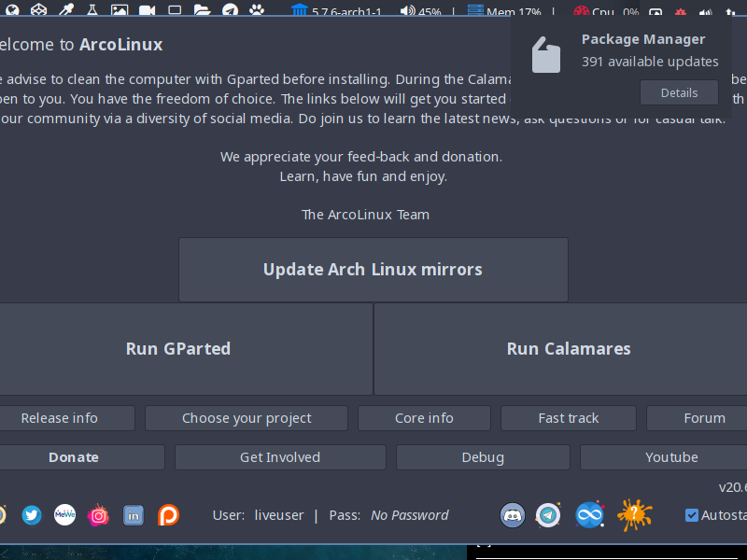Click the 'No Password' text
Viewport: 747px width, 560px height.
point(410,515)
